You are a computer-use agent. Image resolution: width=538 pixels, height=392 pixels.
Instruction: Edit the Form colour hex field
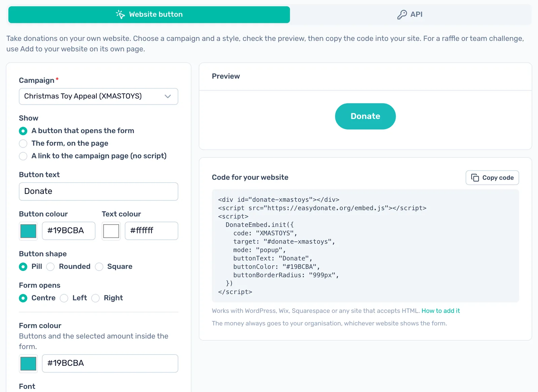tap(110, 363)
